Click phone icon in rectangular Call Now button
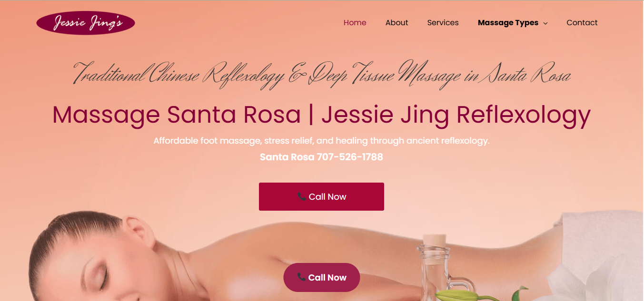 coord(302,196)
